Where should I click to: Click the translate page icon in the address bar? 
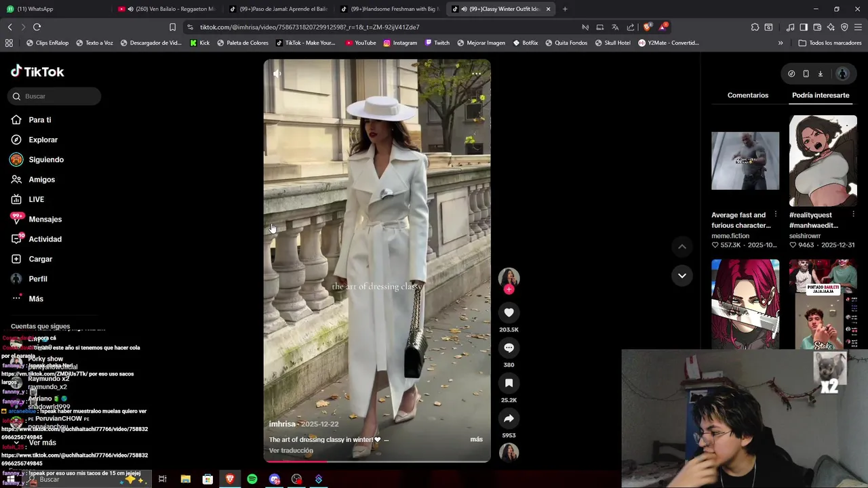[x=615, y=27]
